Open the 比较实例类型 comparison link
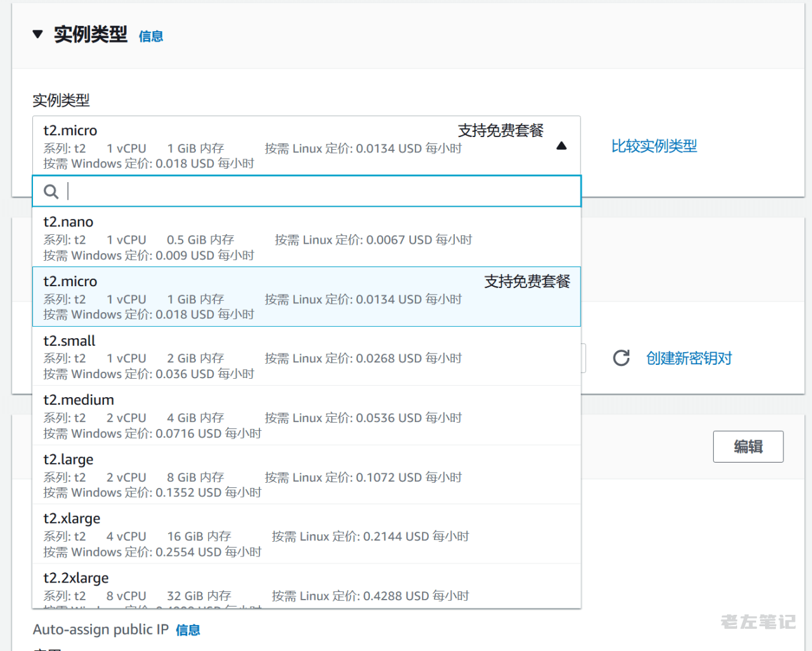This screenshot has width=812, height=651. tap(653, 147)
